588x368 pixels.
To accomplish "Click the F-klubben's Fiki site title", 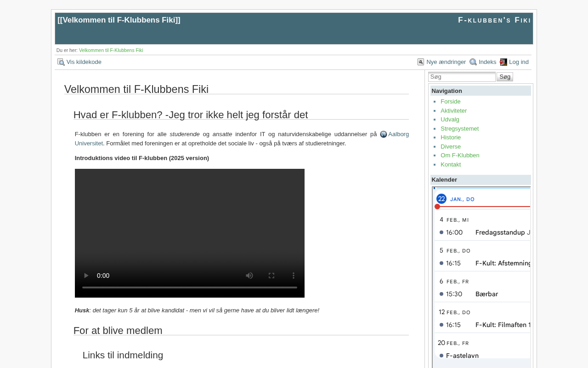I will [x=494, y=20].
